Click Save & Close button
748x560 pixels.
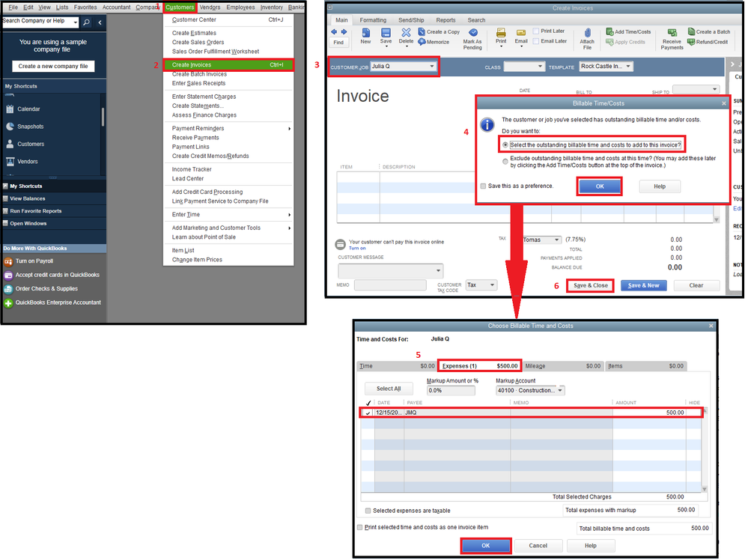pyautogui.click(x=591, y=286)
